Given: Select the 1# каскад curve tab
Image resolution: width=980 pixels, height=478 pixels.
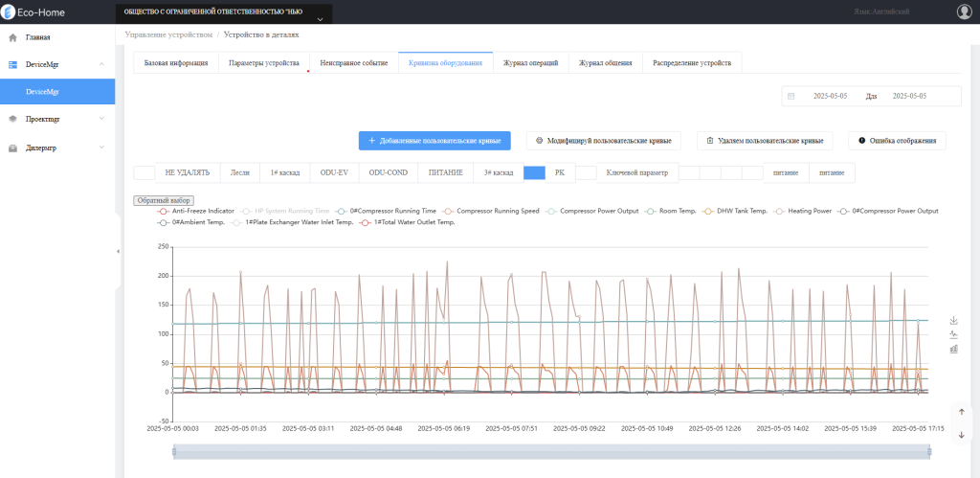Looking at the screenshot, I should 285,172.
